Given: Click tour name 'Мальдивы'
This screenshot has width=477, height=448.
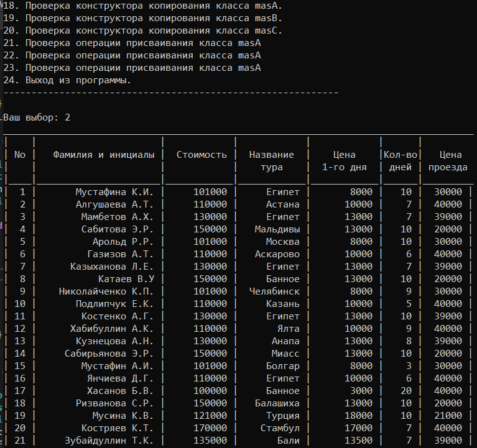Looking at the screenshot, I should click(277, 229).
